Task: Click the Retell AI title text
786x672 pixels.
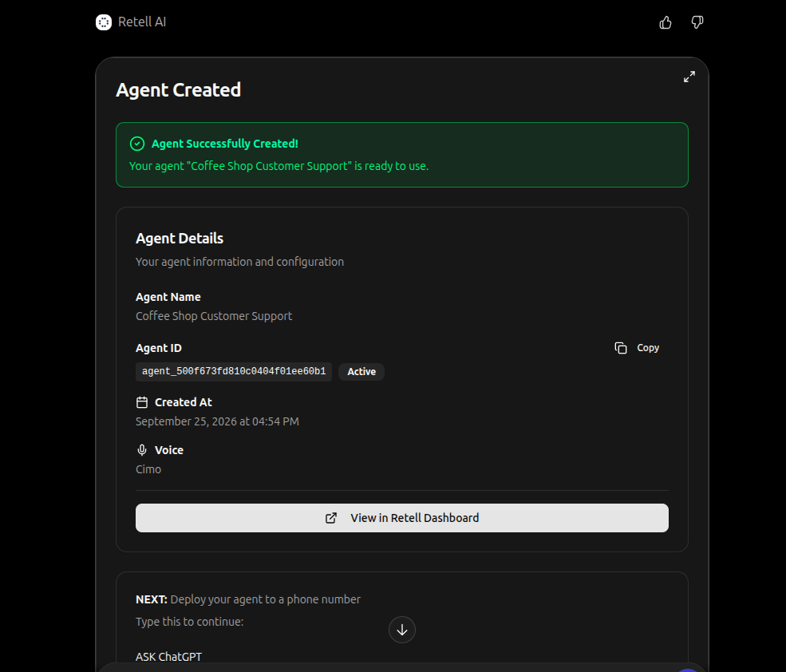Action: tap(142, 22)
